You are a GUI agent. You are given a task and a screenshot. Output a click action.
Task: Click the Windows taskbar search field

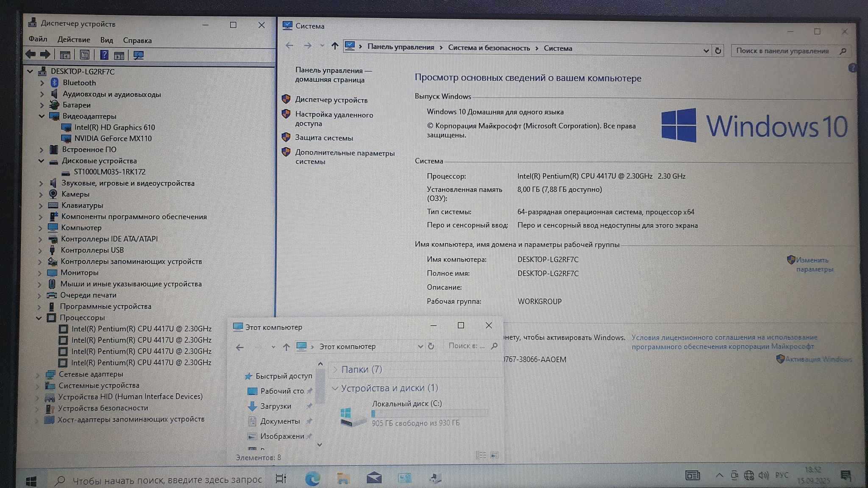coord(167,480)
